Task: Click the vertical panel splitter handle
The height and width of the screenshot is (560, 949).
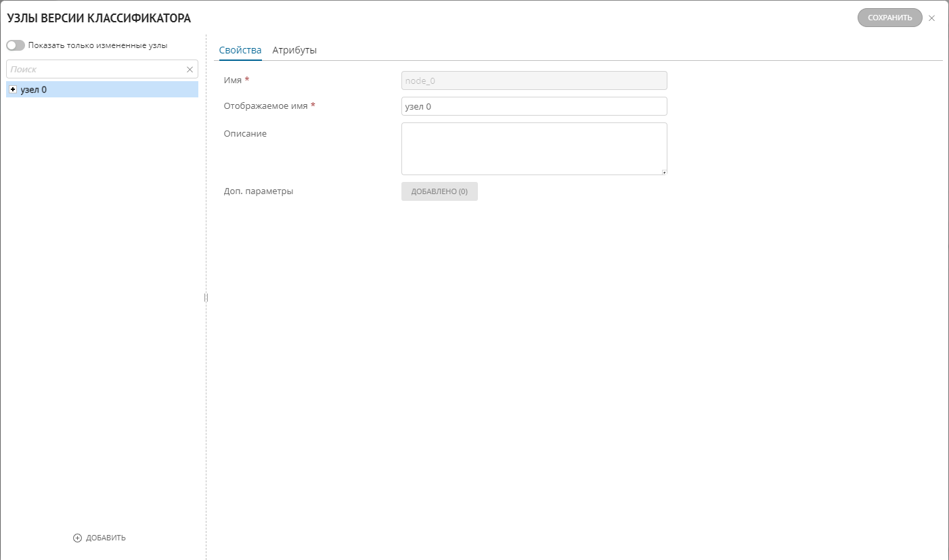Action: [206, 297]
